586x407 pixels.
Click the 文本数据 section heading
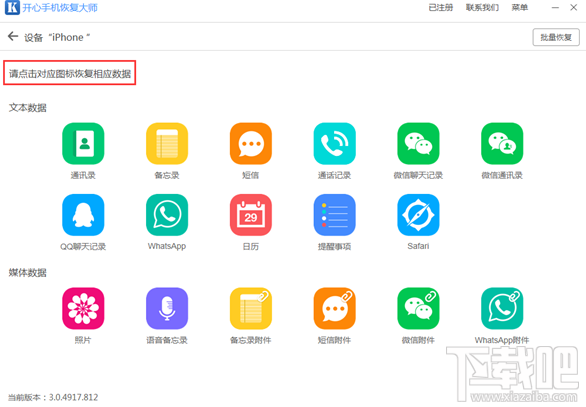coord(28,108)
